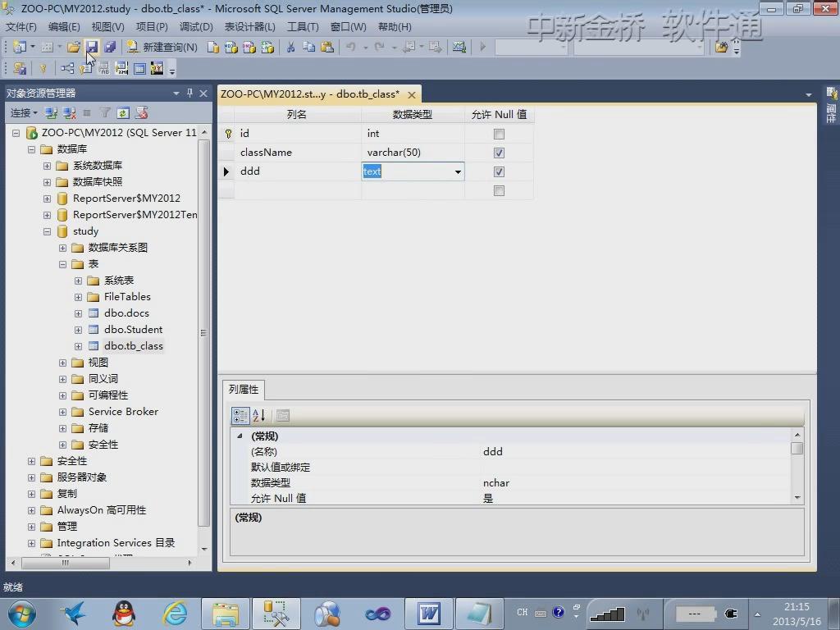Select the dbo.tb_class table in the tree
840x630 pixels.
point(134,346)
